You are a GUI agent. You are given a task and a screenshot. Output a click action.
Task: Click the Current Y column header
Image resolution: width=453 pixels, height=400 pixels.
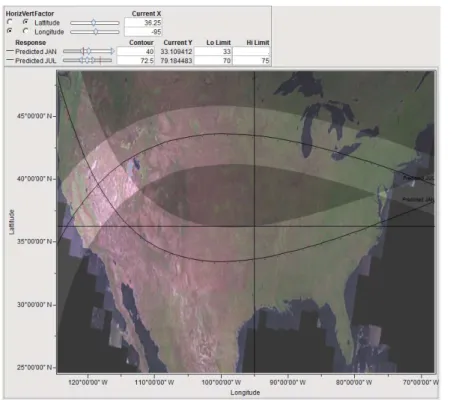(x=178, y=42)
